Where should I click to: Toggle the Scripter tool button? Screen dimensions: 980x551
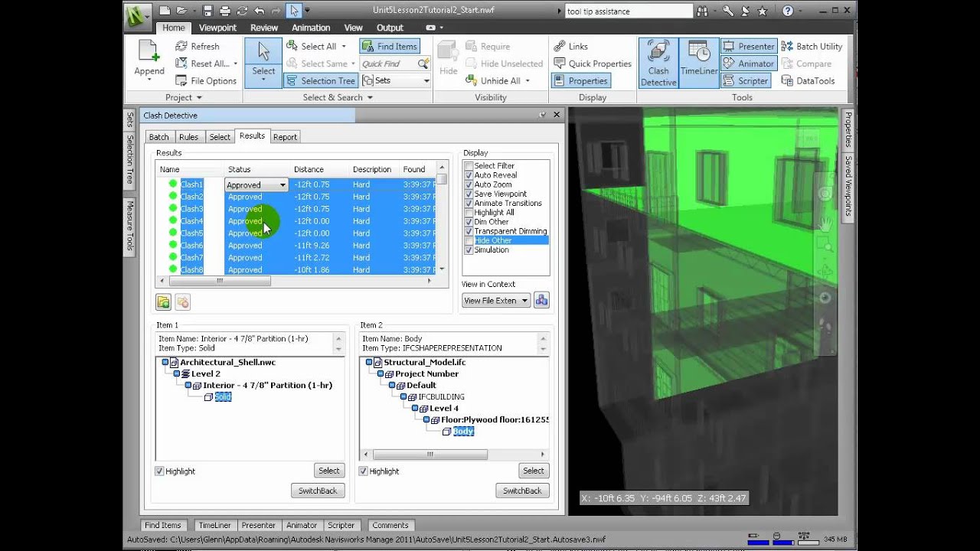pos(746,80)
